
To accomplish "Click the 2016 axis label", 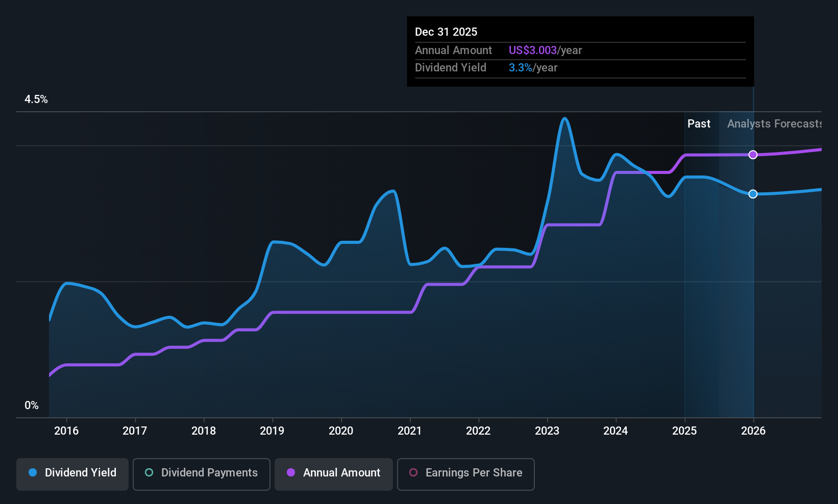I will click(66, 431).
